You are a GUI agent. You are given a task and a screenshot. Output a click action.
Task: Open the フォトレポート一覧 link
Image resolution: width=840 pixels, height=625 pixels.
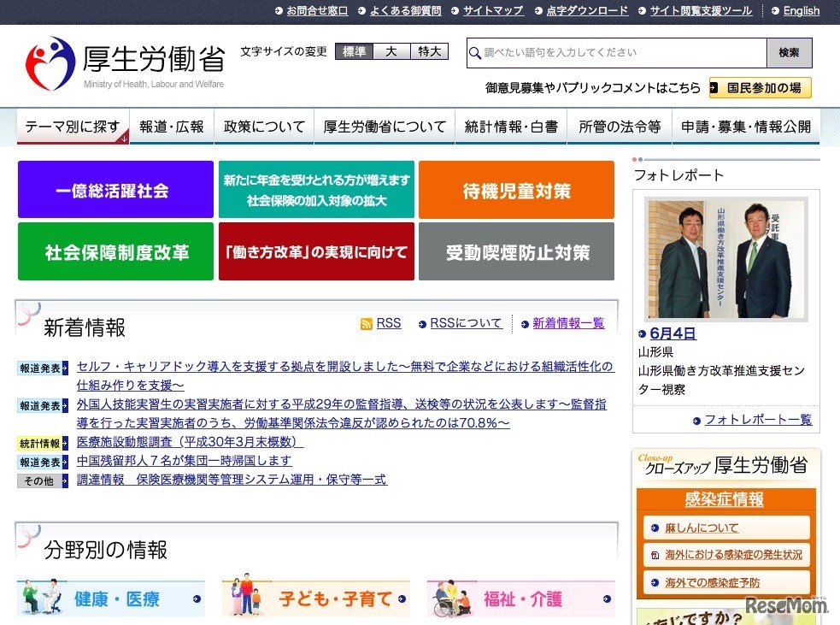[x=759, y=421]
